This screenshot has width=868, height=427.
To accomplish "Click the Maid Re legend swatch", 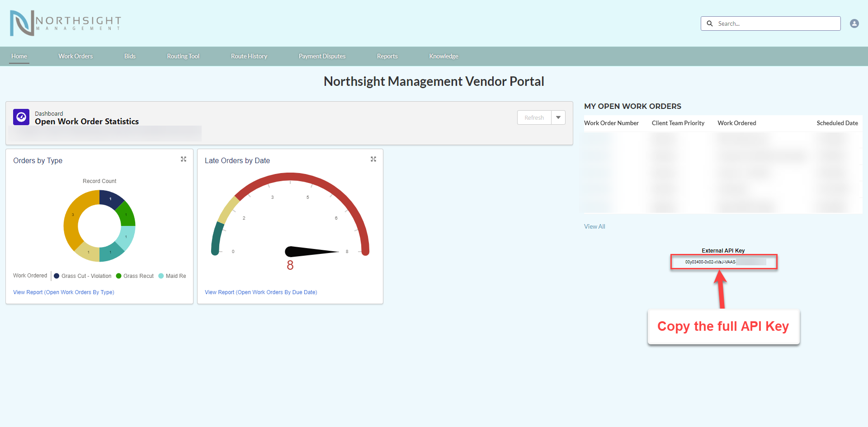I will (161, 276).
